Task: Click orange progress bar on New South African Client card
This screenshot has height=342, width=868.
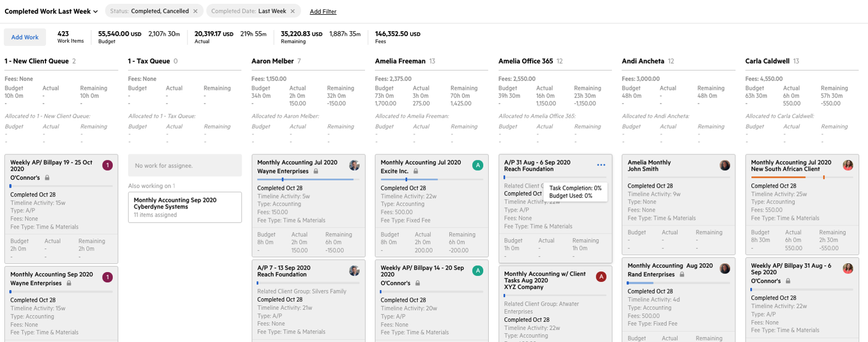Action: coord(802,177)
